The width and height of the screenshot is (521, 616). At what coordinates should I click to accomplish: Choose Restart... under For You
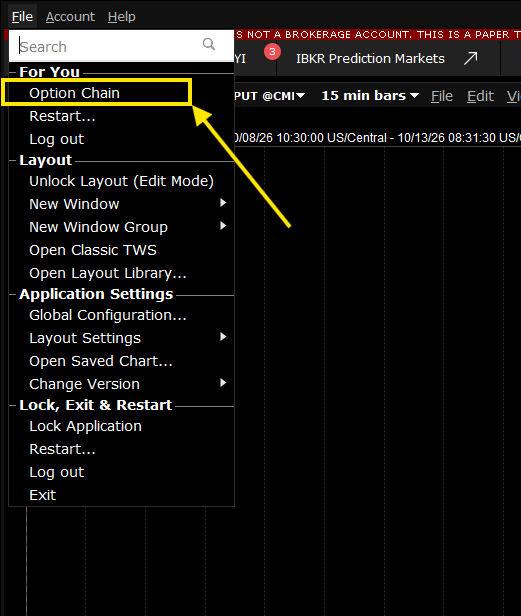pyautogui.click(x=121, y=116)
